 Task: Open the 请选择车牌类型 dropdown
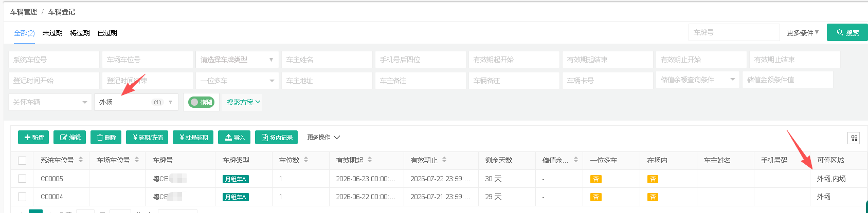click(x=237, y=60)
